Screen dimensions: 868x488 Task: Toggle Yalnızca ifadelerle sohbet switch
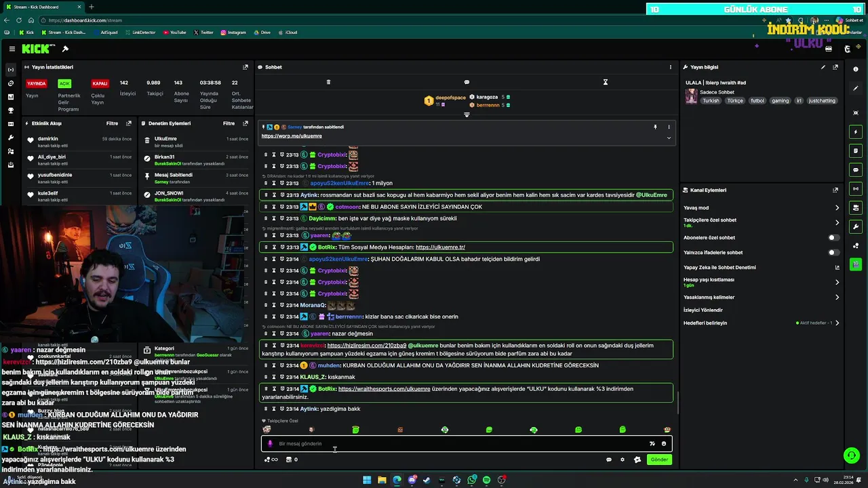tap(834, 253)
